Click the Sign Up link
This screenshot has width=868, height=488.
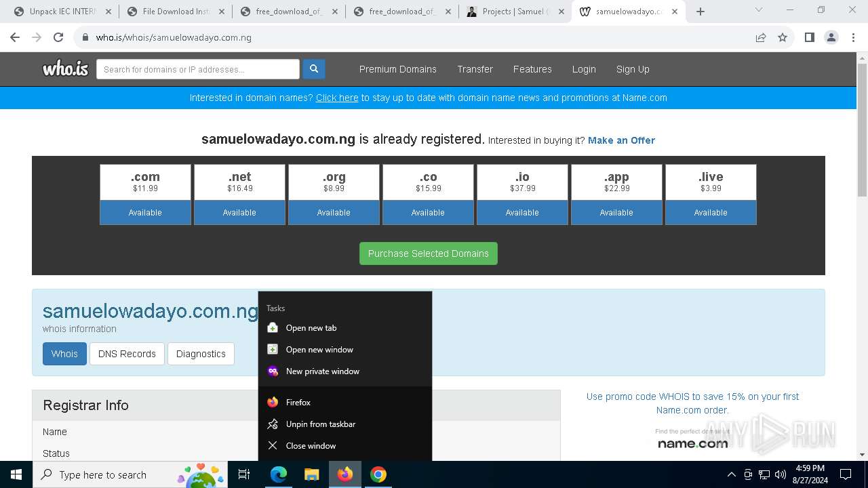[633, 69]
